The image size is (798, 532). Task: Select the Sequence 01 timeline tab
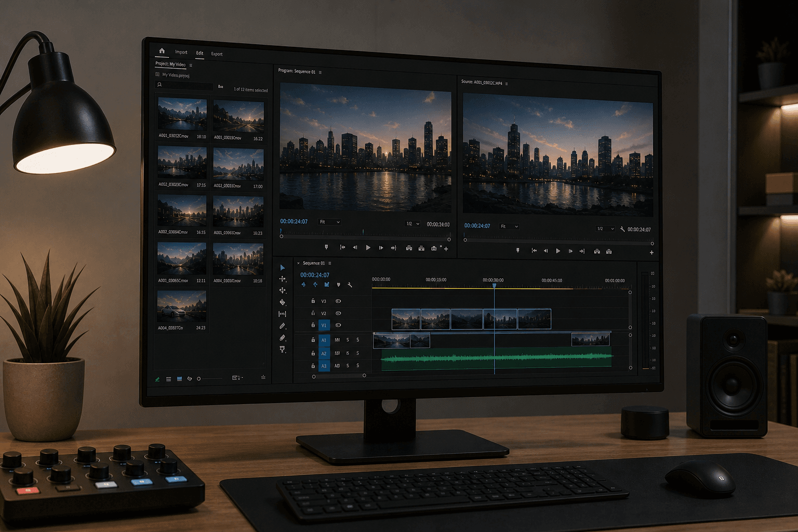314,263
